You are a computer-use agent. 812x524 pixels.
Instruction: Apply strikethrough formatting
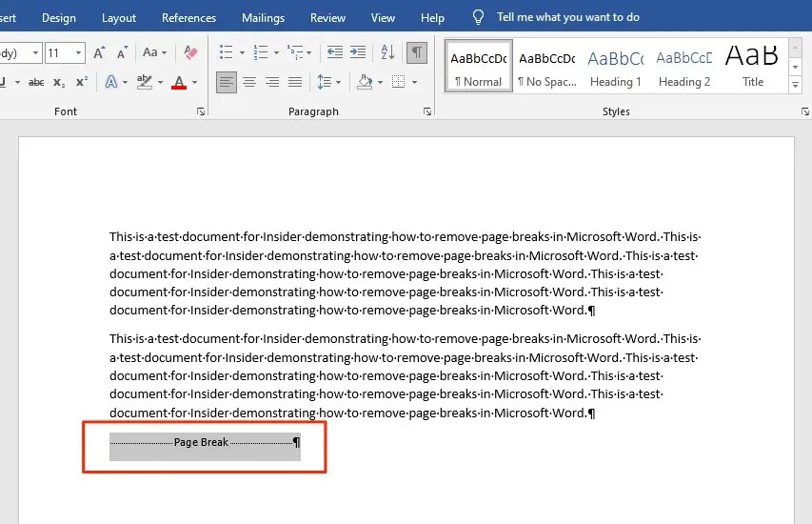(36, 82)
